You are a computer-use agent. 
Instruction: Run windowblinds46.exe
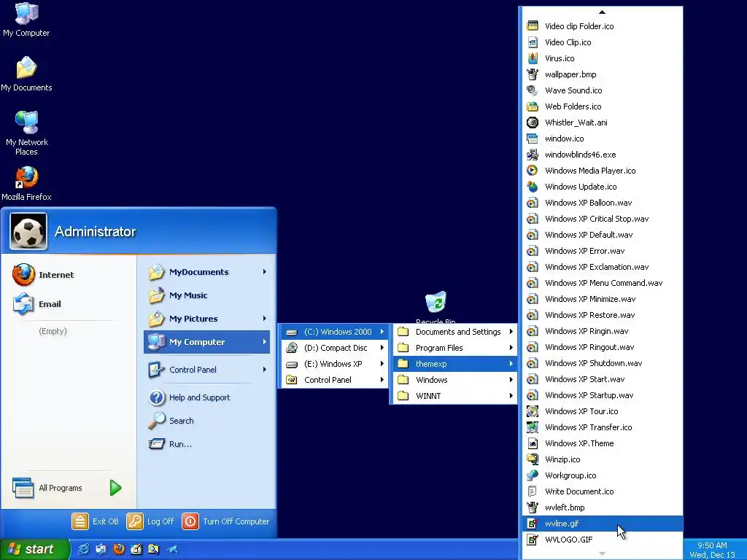click(602, 155)
